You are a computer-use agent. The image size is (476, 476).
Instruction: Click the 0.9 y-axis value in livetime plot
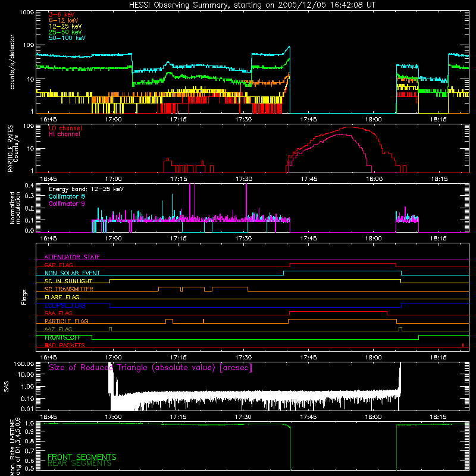pos(29,431)
